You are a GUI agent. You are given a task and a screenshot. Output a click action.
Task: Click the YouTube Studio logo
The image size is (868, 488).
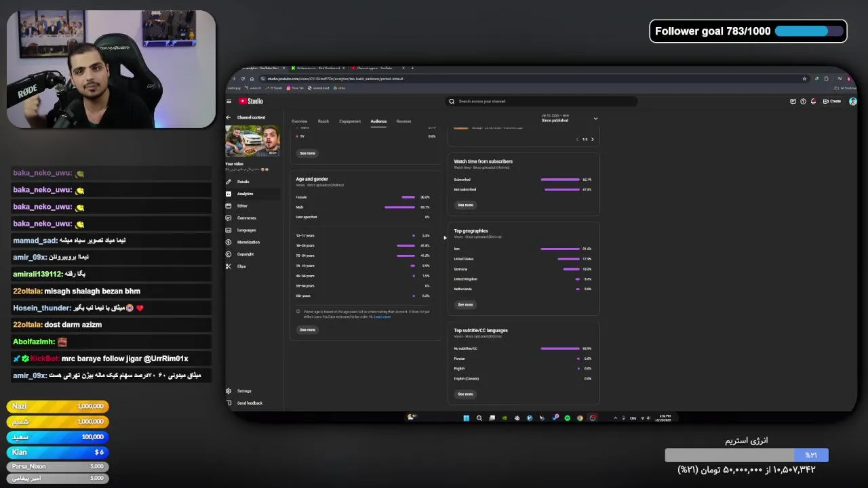click(x=251, y=101)
